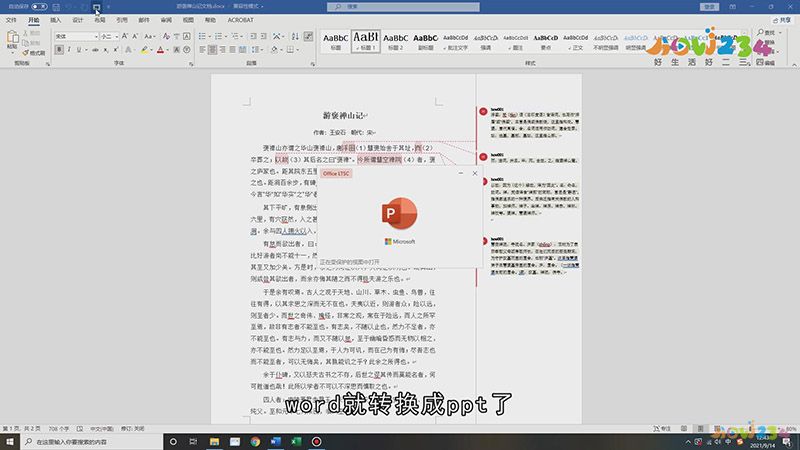Apply the red font color
Viewport: 800px width, 450px height.
point(160,49)
